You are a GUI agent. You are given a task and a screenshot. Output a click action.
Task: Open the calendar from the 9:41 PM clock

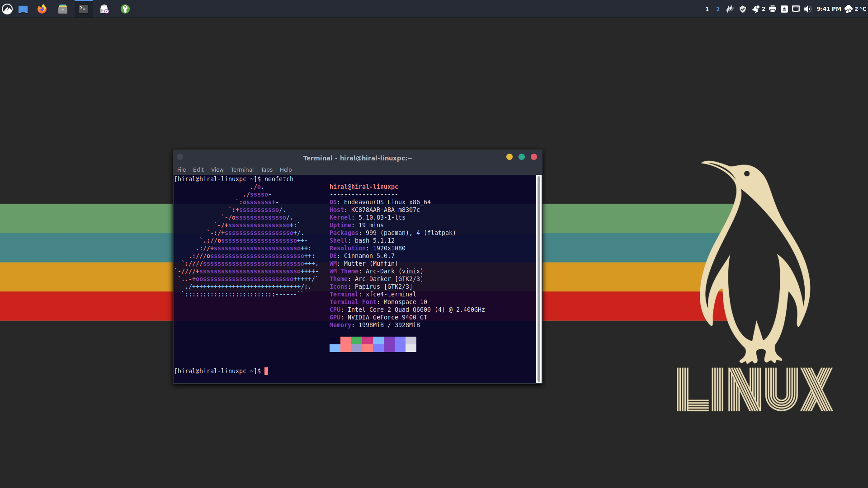[829, 9]
